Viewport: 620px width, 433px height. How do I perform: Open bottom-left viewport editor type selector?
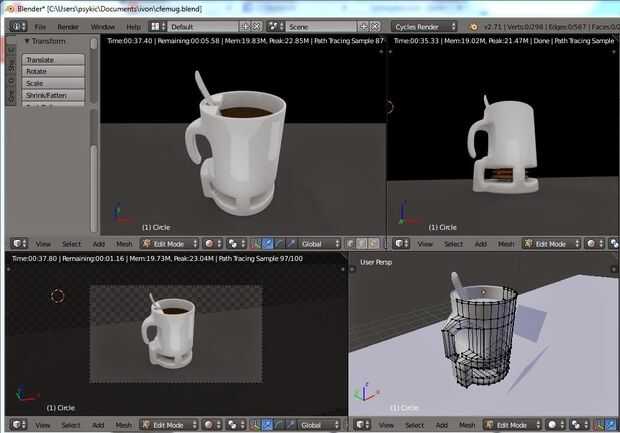(18, 425)
